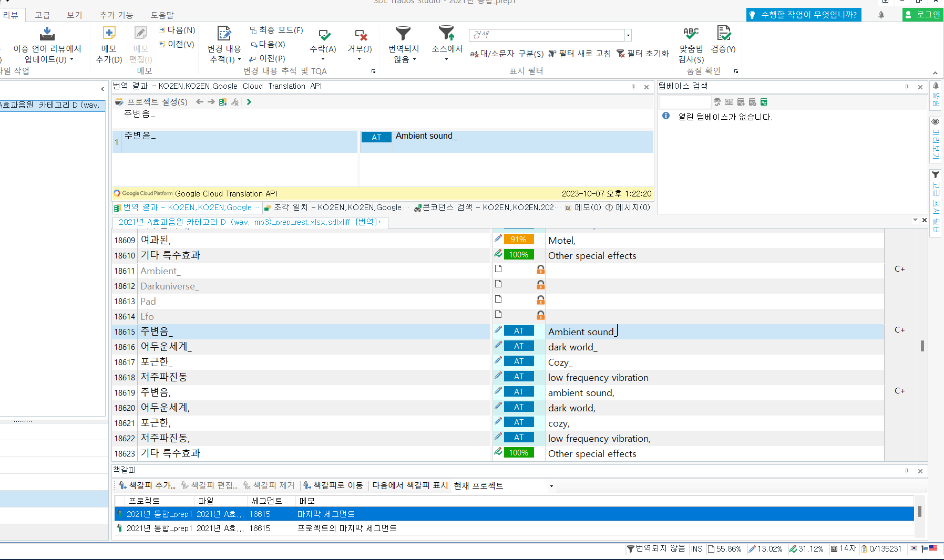Viewport: 944px width, 560px height.
Task: Jump to previous change 이전(P)
Action: point(268,59)
